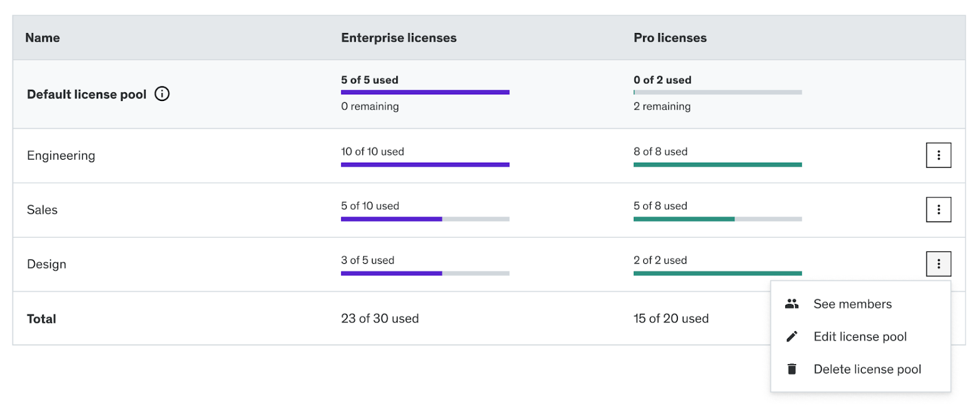
Task: Open the Sales row three-dot options menu
Action: 938,210
